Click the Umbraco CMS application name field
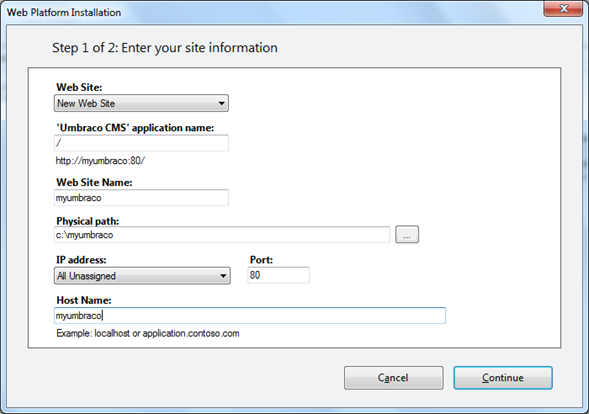 141,143
